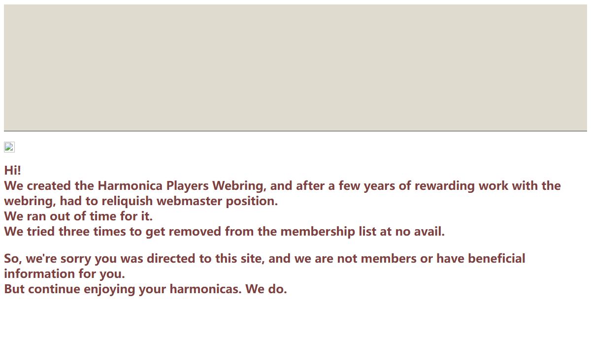The image size is (591, 364).
Task: Click the word "webring," starting the third line
Action: pyautogui.click(x=30, y=201)
